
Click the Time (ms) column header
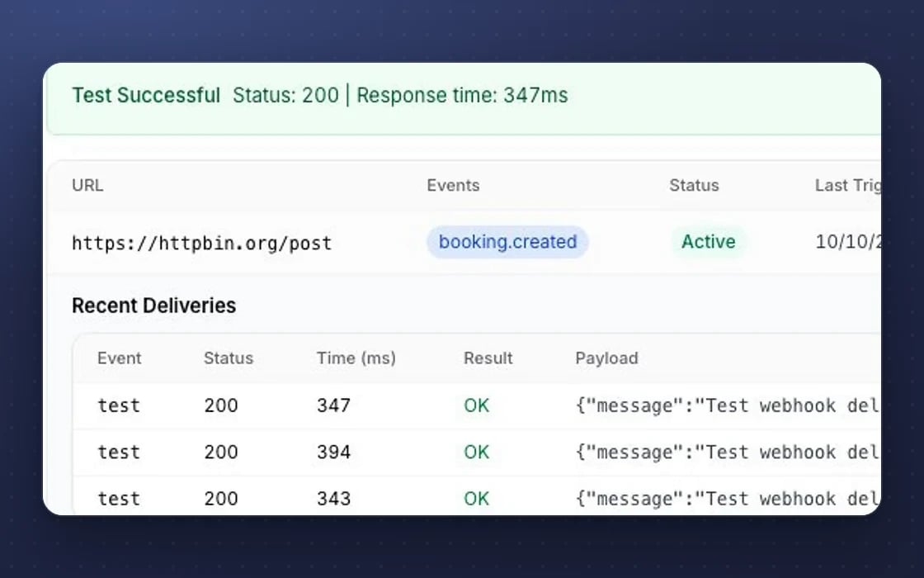pyautogui.click(x=356, y=358)
